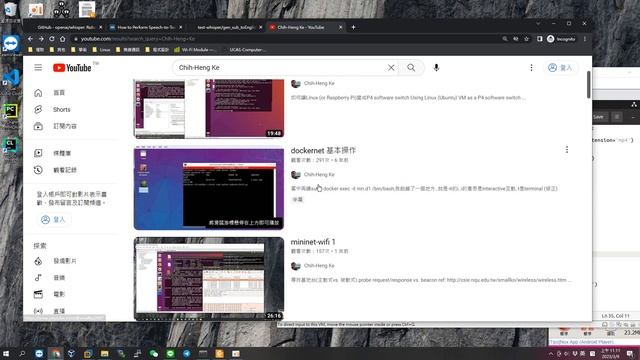The width and height of the screenshot is (640, 360).
Task: Click channel avatar beside dockernet video
Action: coord(296,175)
